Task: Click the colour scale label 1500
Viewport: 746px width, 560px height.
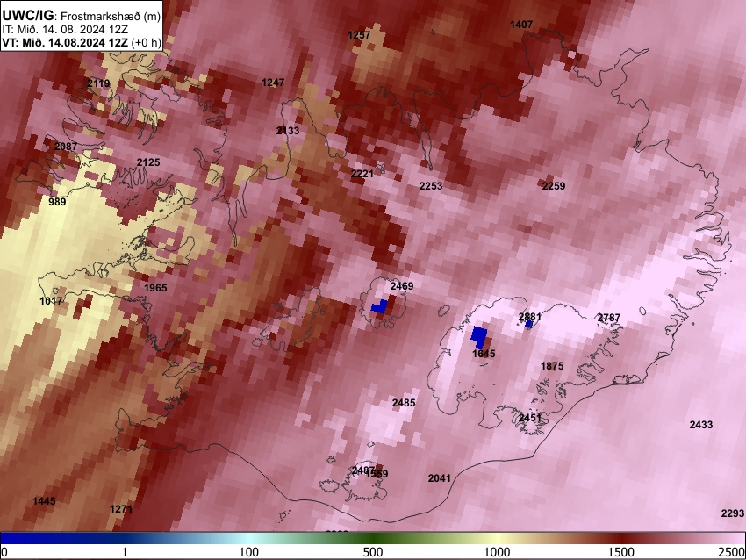Action: (x=621, y=552)
